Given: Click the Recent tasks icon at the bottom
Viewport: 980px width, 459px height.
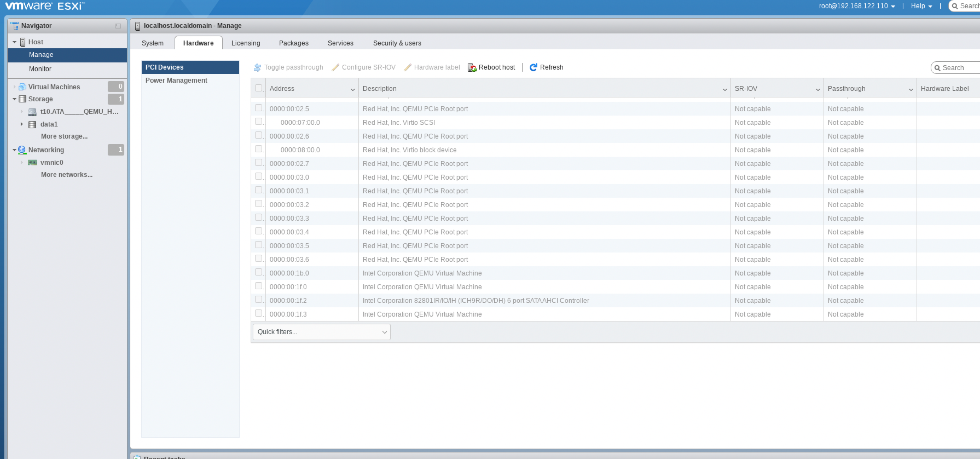Looking at the screenshot, I should (137, 457).
